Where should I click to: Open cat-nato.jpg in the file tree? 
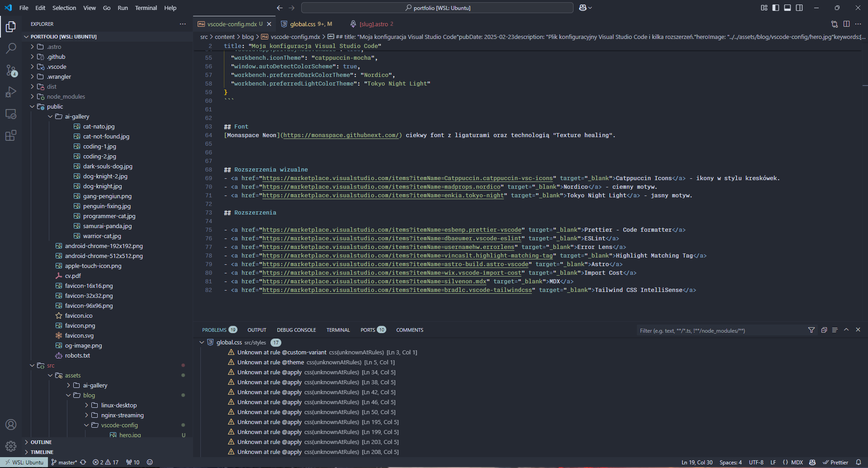(x=99, y=126)
